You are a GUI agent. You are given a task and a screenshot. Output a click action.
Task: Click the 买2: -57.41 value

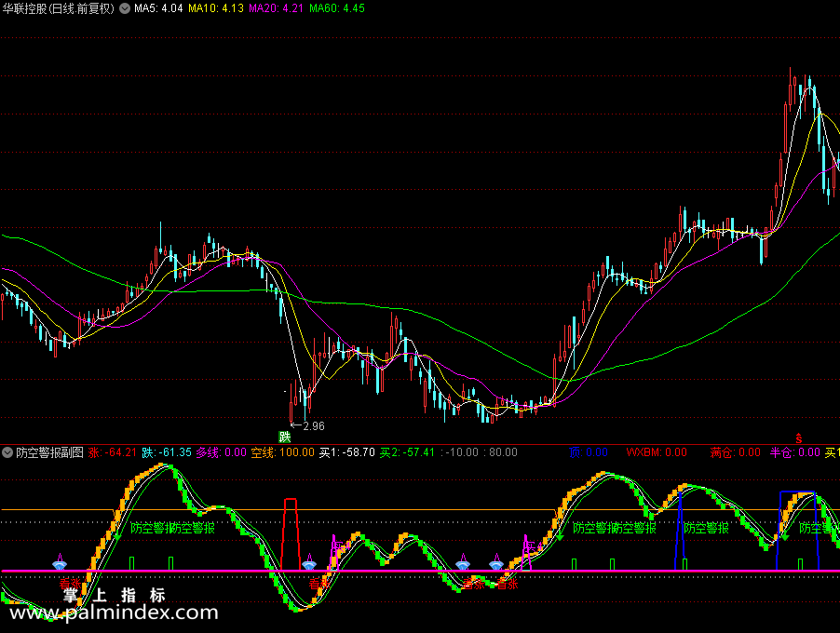407,452
